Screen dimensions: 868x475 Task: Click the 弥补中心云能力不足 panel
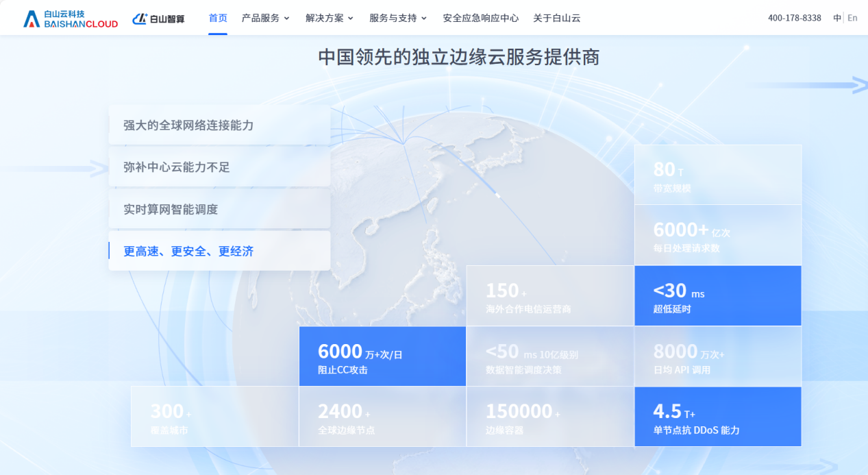[x=219, y=167]
